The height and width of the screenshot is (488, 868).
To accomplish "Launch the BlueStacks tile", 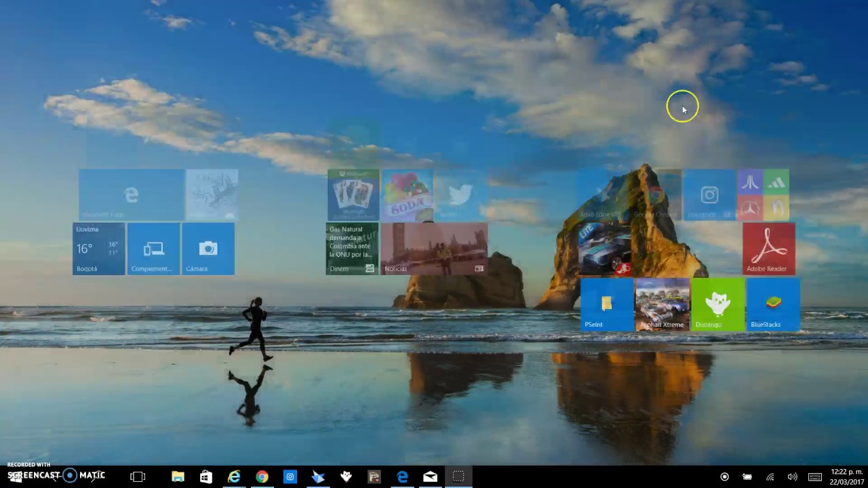I will click(x=773, y=304).
